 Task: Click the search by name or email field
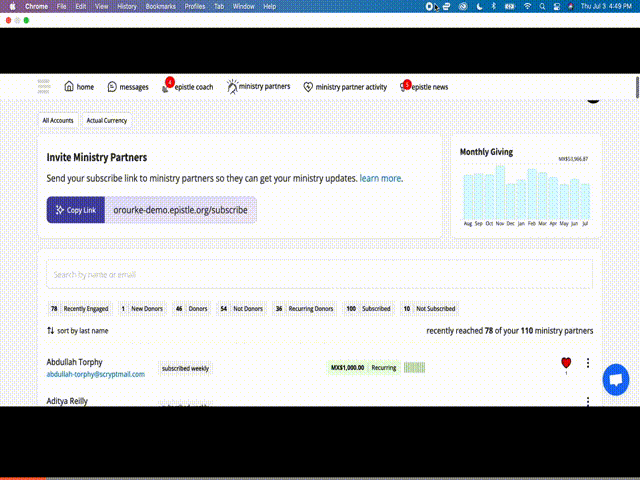pyautogui.click(x=320, y=274)
